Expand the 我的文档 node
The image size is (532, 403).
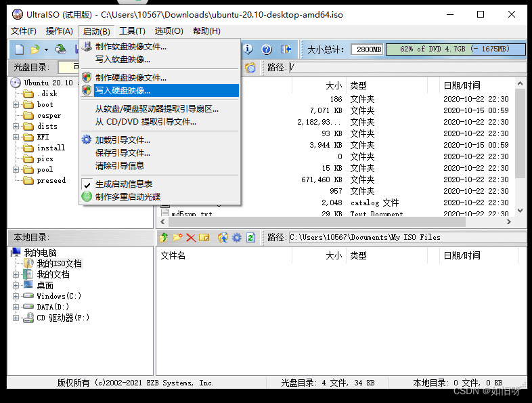point(16,275)
